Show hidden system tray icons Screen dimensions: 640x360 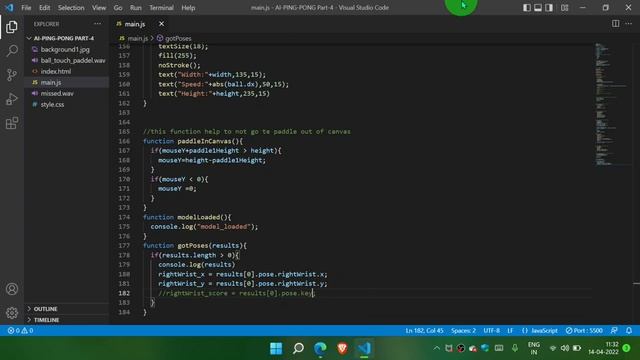click(x=436, y=348)
